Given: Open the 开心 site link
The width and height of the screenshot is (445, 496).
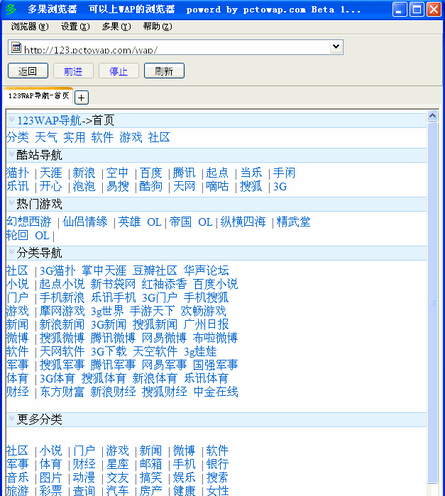Looking at the screenshot, I should pyautogui.click(x=51, y=186).
